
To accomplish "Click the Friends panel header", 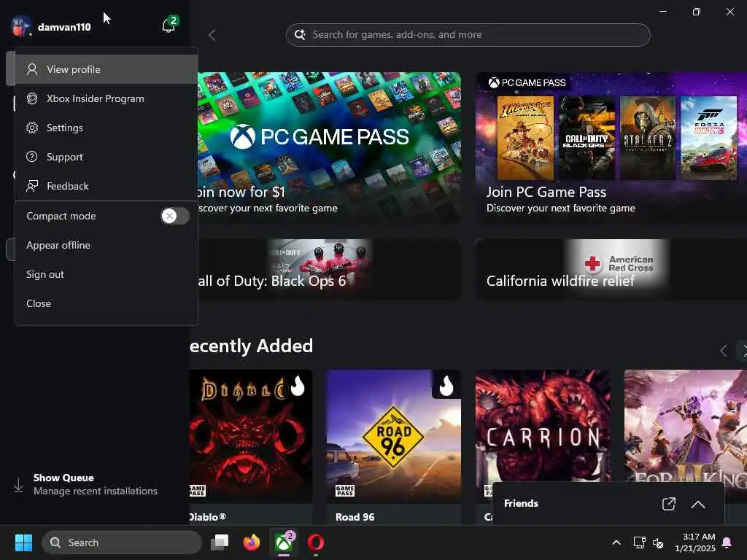I will tap(608, 504).
